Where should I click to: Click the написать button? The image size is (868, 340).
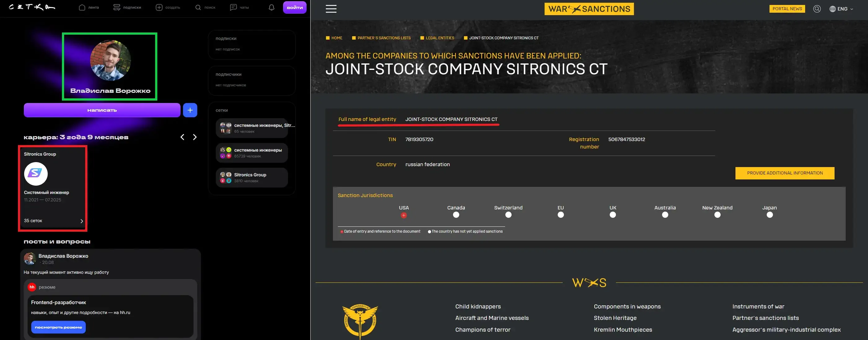pyautogui.click(x=102, y=110)
